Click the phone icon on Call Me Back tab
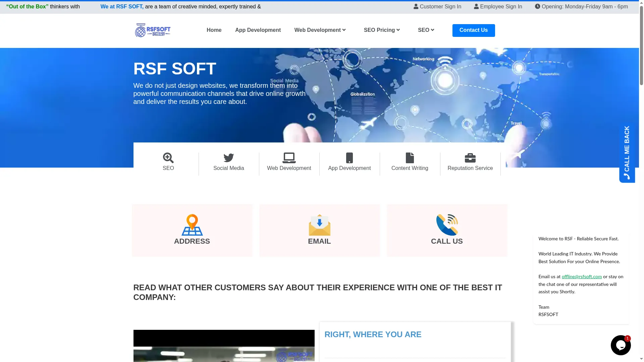Image resolution: width=644 pixels, height=362 pixels. tap(627, 176)
